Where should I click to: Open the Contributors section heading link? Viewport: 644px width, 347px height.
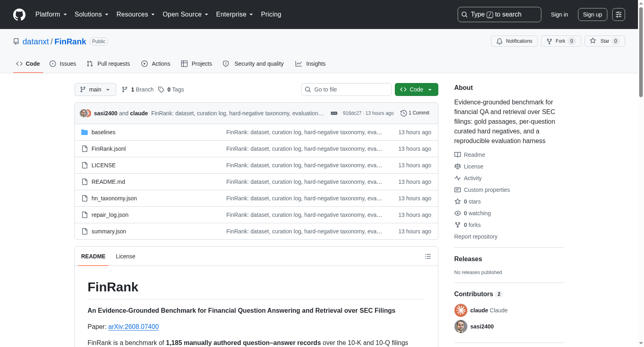pyautogui.click(x=479, y=294)
